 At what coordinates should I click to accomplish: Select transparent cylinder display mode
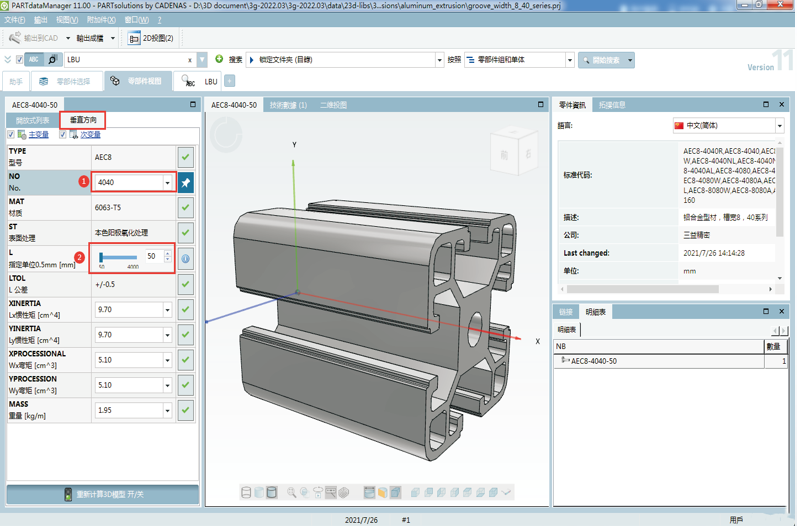click(259, 492)
